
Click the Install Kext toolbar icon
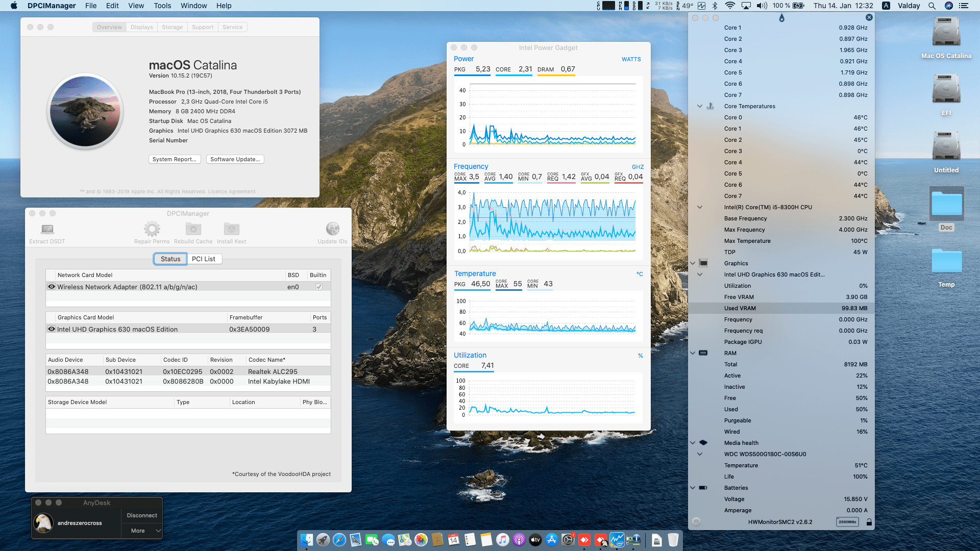(231, 229)
